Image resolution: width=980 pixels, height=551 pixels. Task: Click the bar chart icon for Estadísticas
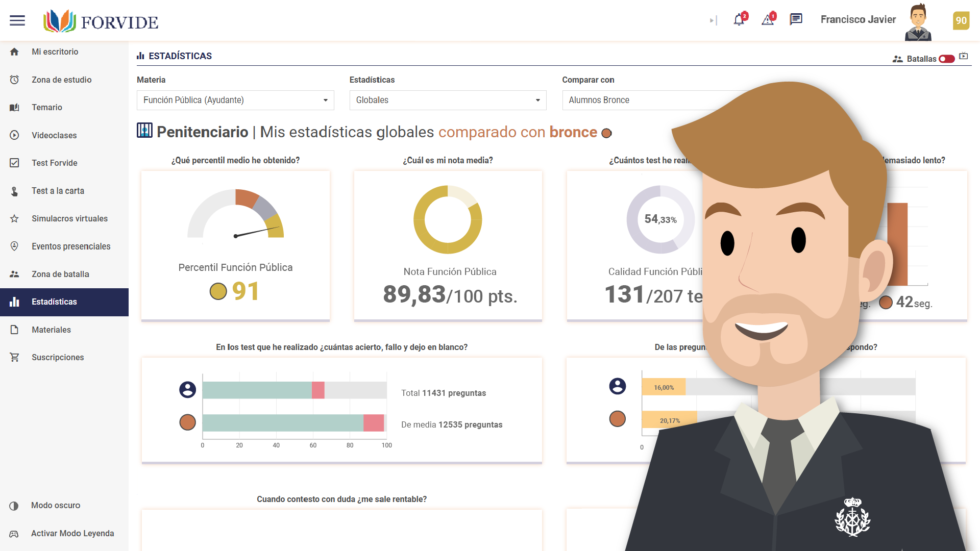click(14, 302)
